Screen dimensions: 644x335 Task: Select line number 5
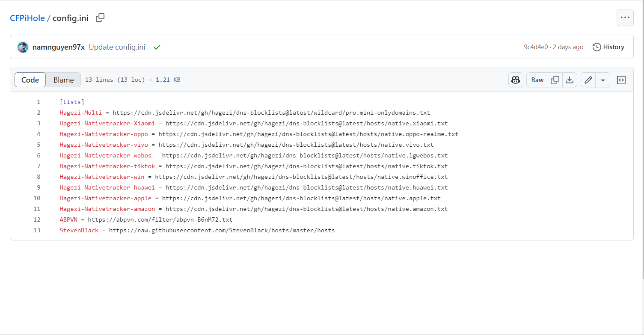[x=39, y=145]
